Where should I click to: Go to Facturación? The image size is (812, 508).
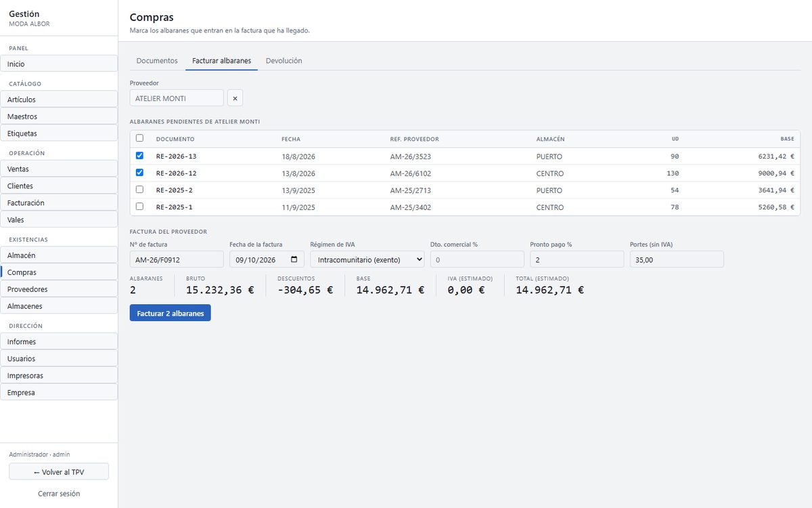59,203
